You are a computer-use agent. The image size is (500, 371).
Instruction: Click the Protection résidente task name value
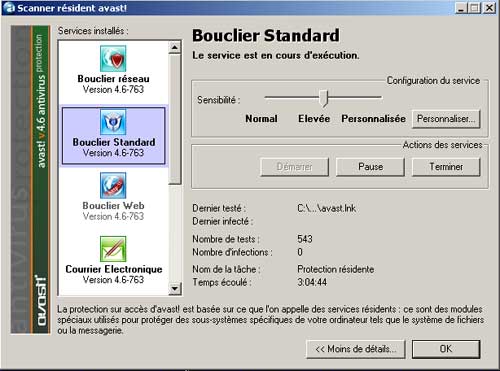[335, 269]
